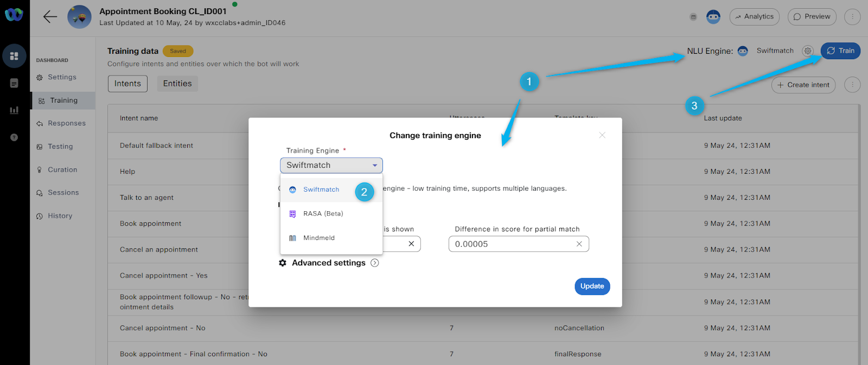The height and width of the screenshot is (365, 868).
Task: Choose RASA (Beta) from engine list
Action: 323,214
